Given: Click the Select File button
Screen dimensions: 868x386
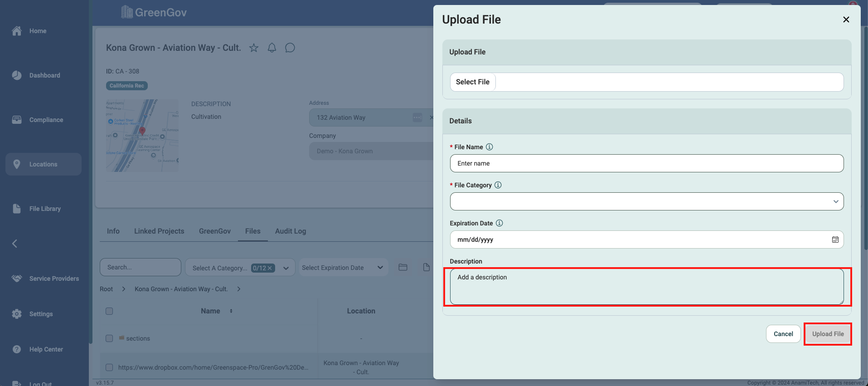Looking at the screenshot, I should (473, 82).
